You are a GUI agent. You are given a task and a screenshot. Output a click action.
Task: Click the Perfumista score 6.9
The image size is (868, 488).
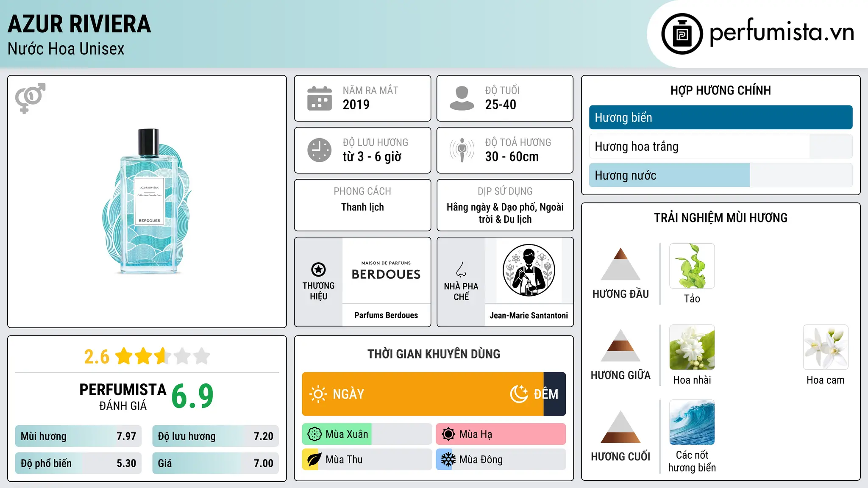coord(192,396)
